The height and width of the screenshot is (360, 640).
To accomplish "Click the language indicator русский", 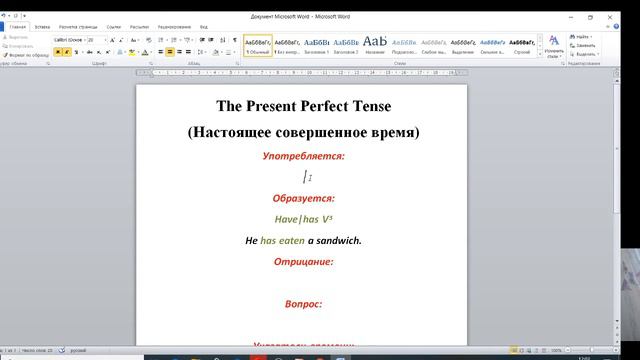I will (x=78, y=350).
